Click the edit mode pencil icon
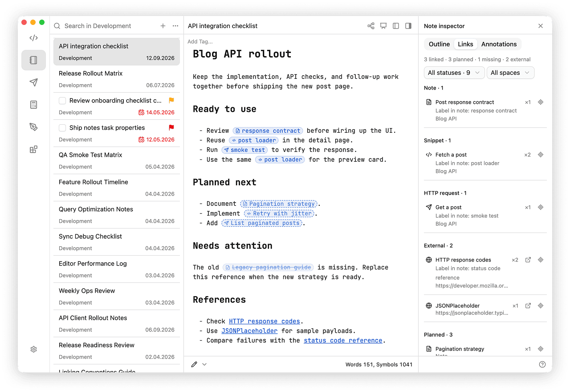This screenshot has height=392, width=570. click(x=194, y=364)
